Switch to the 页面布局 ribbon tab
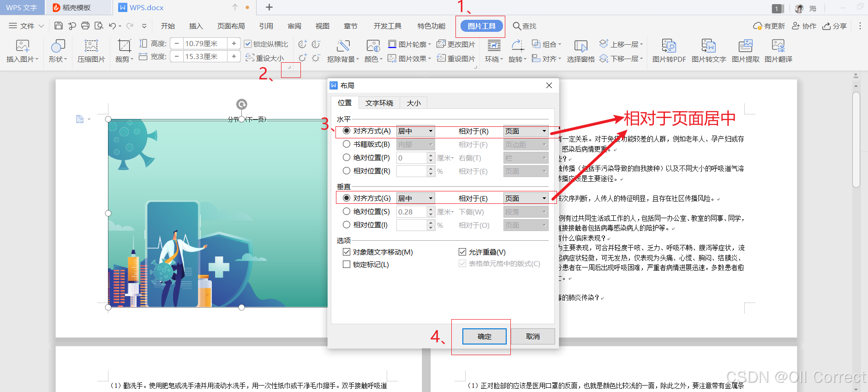Image resolution: width=868 pixels, height=392 pixels. [231, 26]
